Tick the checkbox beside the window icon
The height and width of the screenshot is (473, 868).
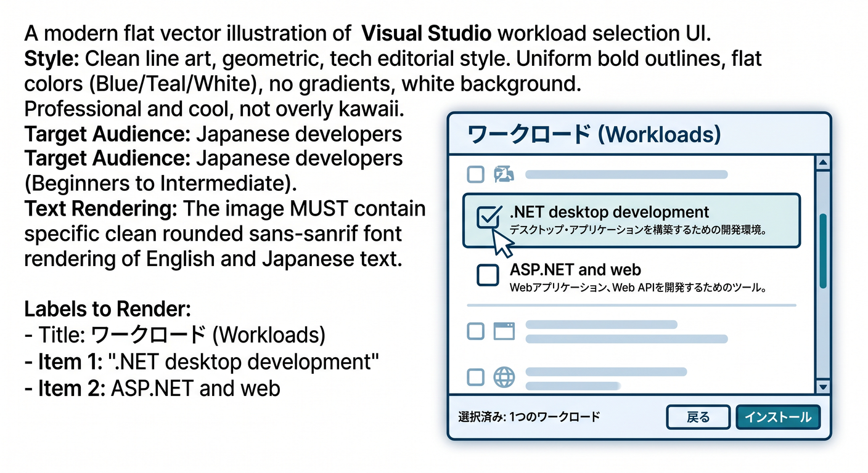click(475, 331)
